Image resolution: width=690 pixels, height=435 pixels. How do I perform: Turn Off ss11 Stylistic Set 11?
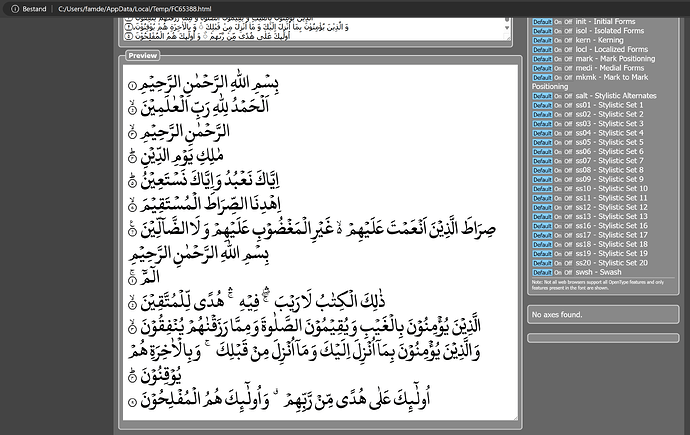pos(568,198)
